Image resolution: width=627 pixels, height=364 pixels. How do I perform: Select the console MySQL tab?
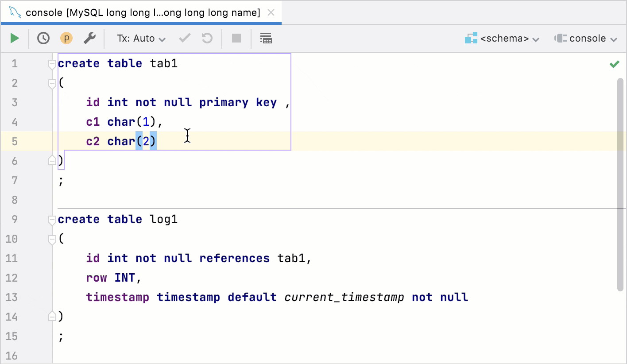tap(133, 12)
